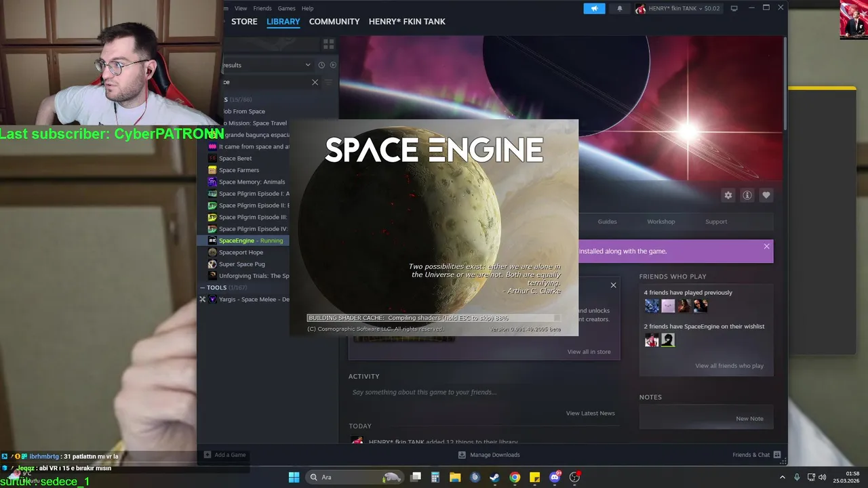Click the shader compiling progress bar
The image size is (868, 488).
[434, 318]
